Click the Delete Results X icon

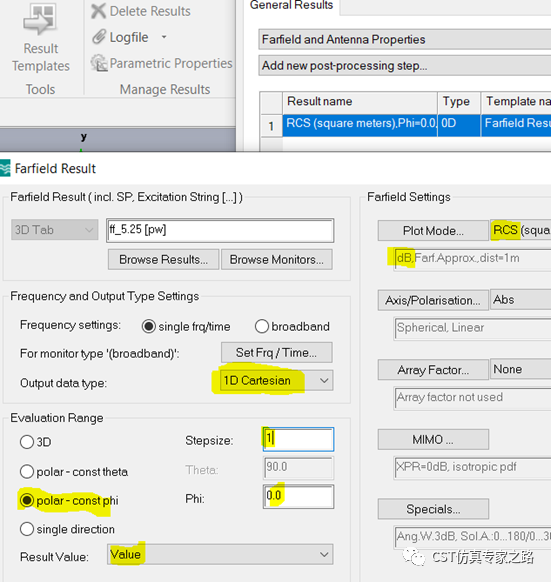coord(98,11)
